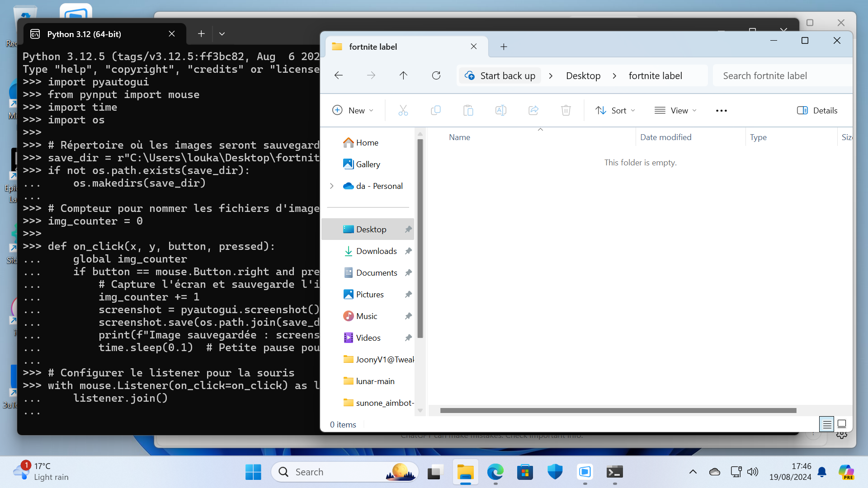
Task: Toggle the Details pane button
Action: point(817,110)
